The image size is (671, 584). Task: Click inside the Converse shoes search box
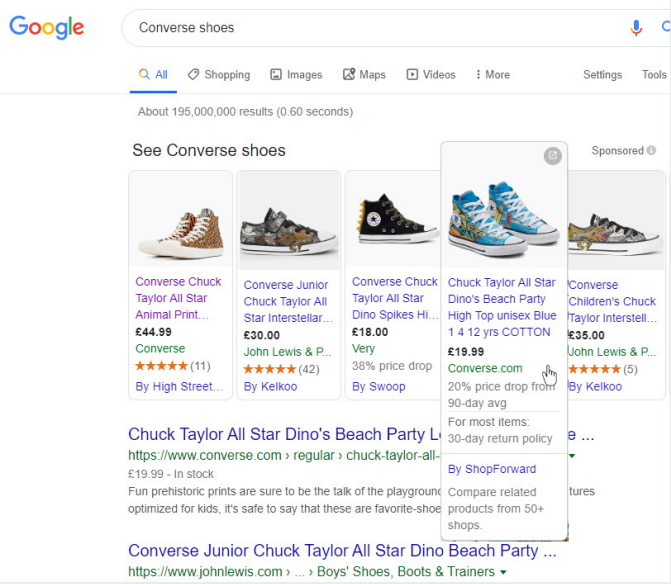tap(370, 28)
